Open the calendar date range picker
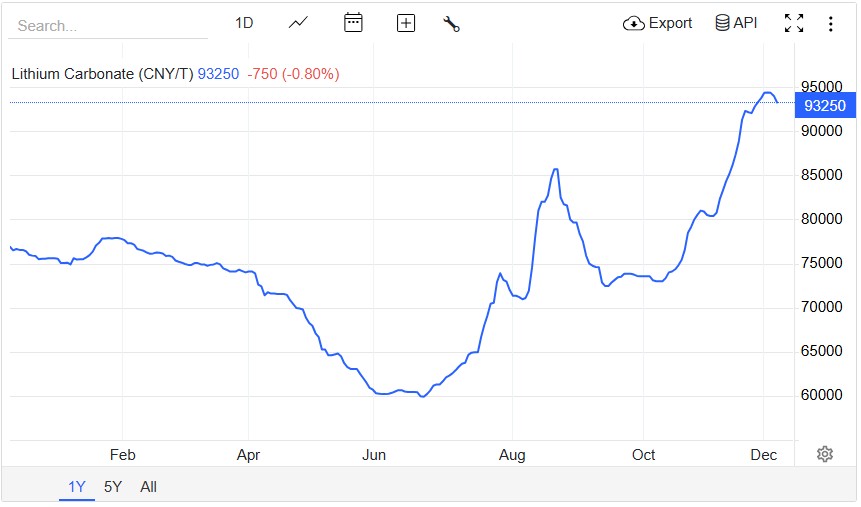 (x=353, y=23)
